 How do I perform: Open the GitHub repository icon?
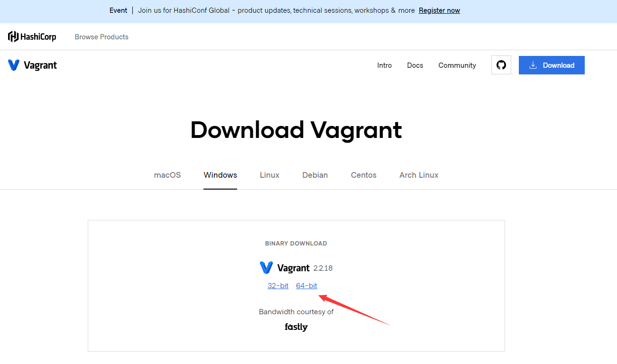pos(501,65)
